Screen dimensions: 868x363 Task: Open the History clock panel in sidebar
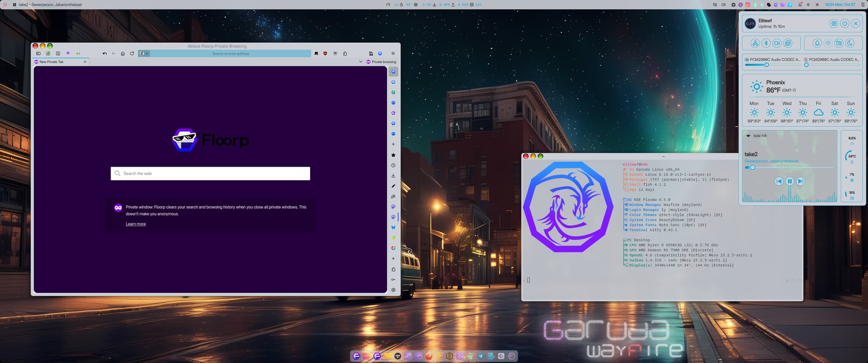coord(393,165)
